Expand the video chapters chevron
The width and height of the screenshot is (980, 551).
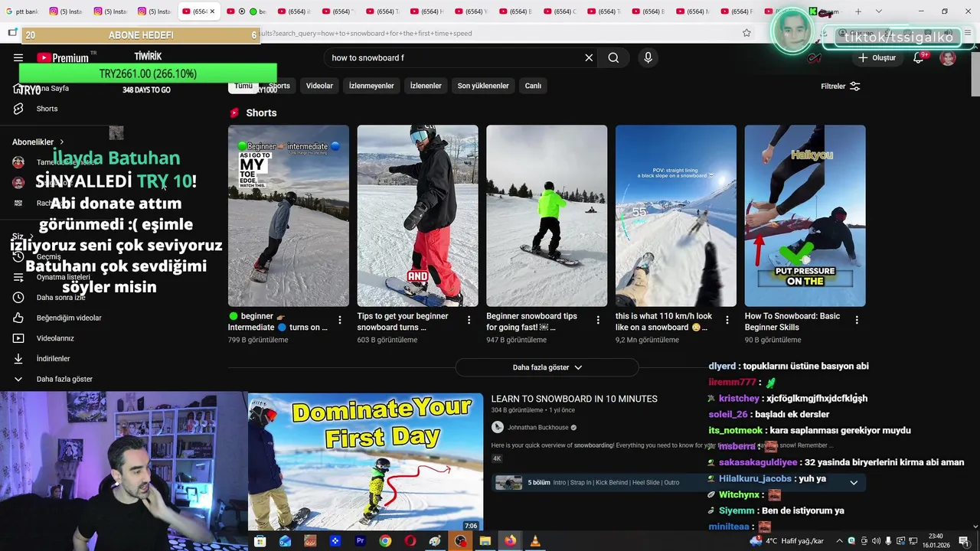click(854, 483)
